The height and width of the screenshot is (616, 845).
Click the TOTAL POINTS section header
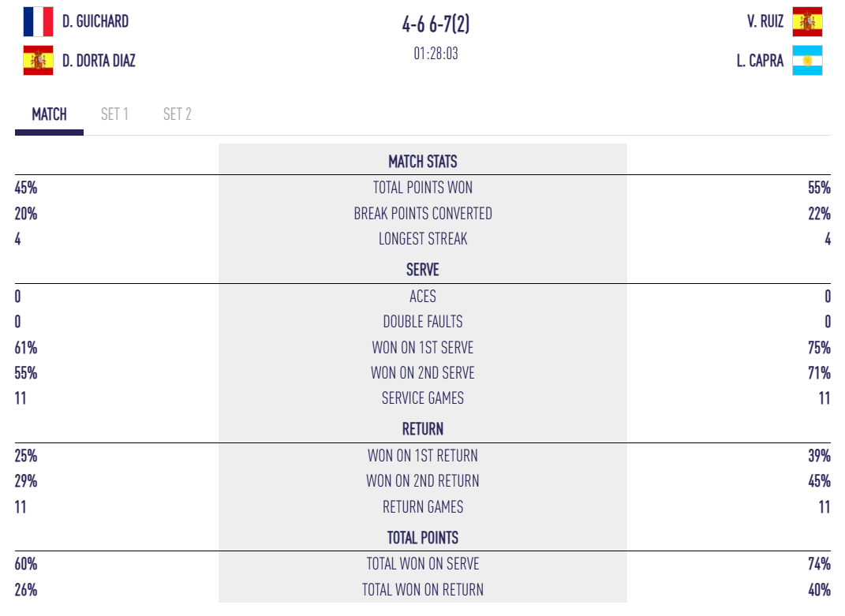(x=423, y=538)
